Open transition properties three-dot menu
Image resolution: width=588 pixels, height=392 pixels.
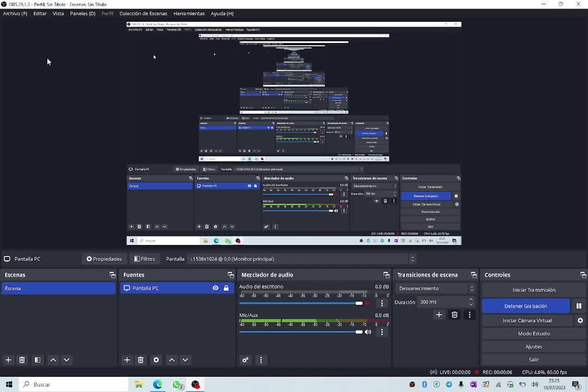click(469, 315)
